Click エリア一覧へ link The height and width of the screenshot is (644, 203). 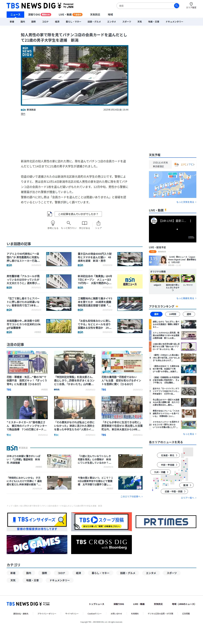188,498
